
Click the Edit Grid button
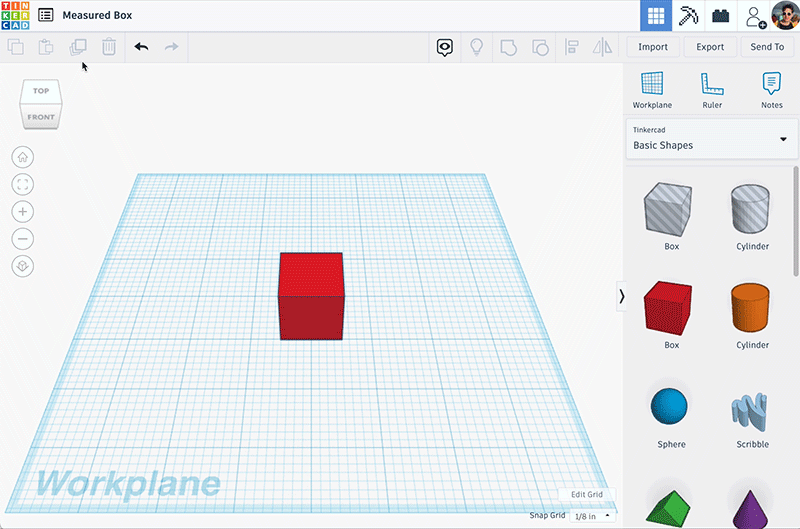point(587,494)
